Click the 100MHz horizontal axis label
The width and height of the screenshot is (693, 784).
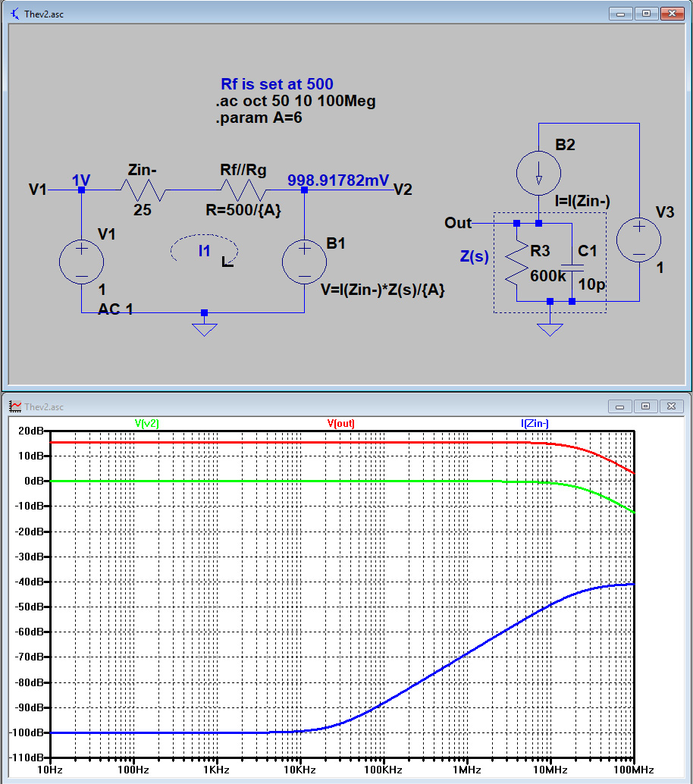click(x=634, y=770)
